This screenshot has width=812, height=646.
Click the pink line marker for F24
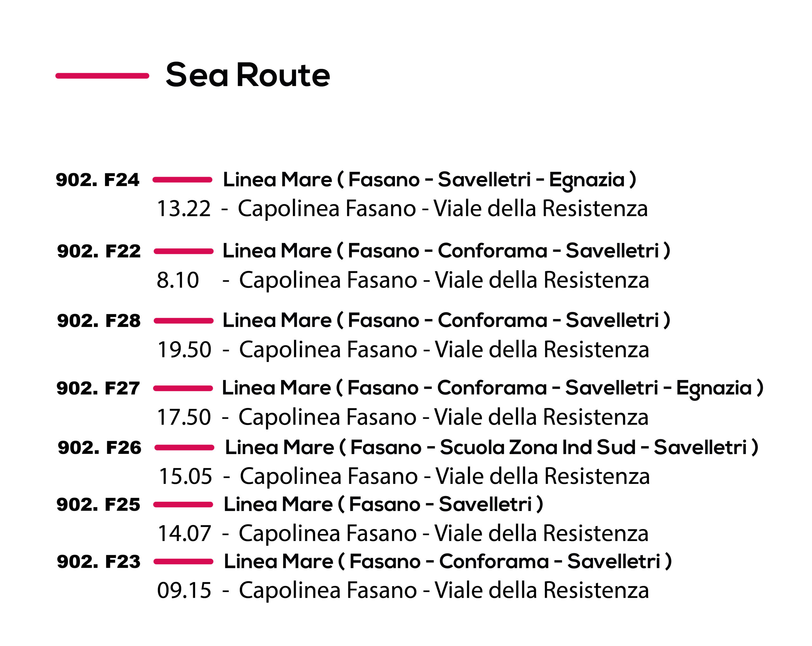pyautogui.click(x=182, y=179)
